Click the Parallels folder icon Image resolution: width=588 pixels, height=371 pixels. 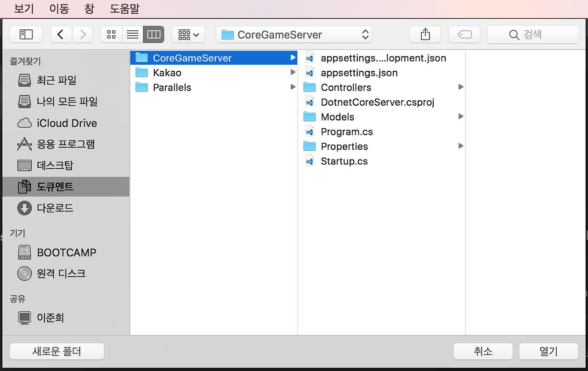point(141,87)
